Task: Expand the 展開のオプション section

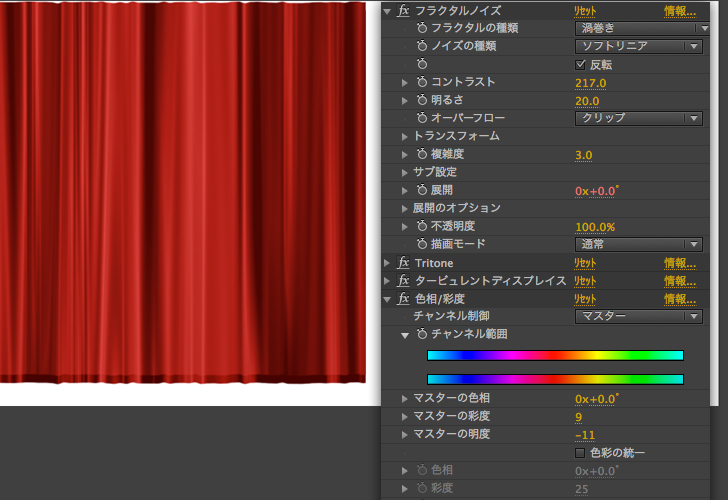Action: [x=405, y=208]
